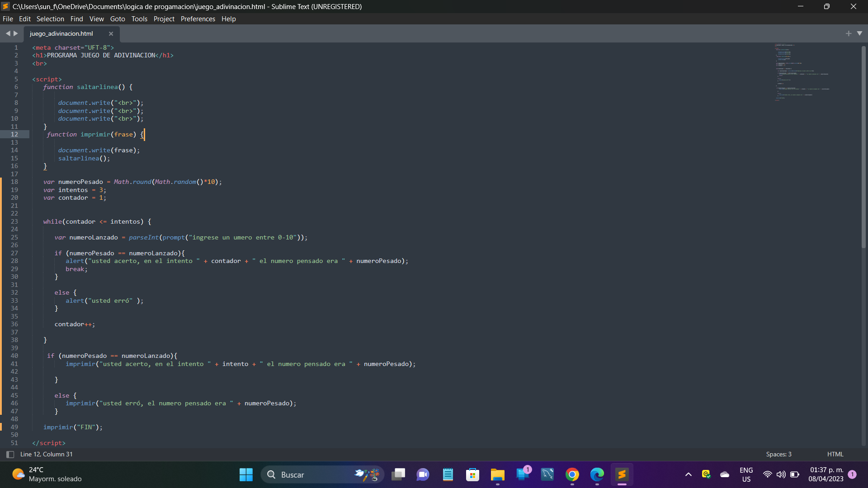
Task: Open the Edit menu
Action: 24,19
